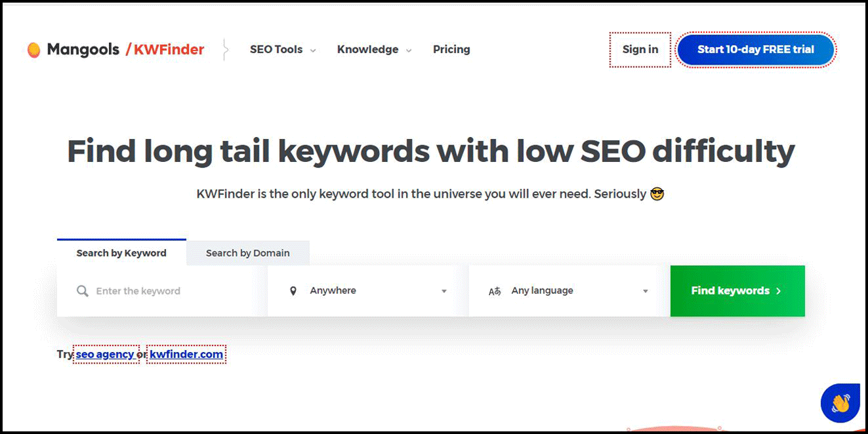Switch to Search by Domain tab
Image resolution: width=868 pixels, height=434 pixels.
(x=247, y=253)
